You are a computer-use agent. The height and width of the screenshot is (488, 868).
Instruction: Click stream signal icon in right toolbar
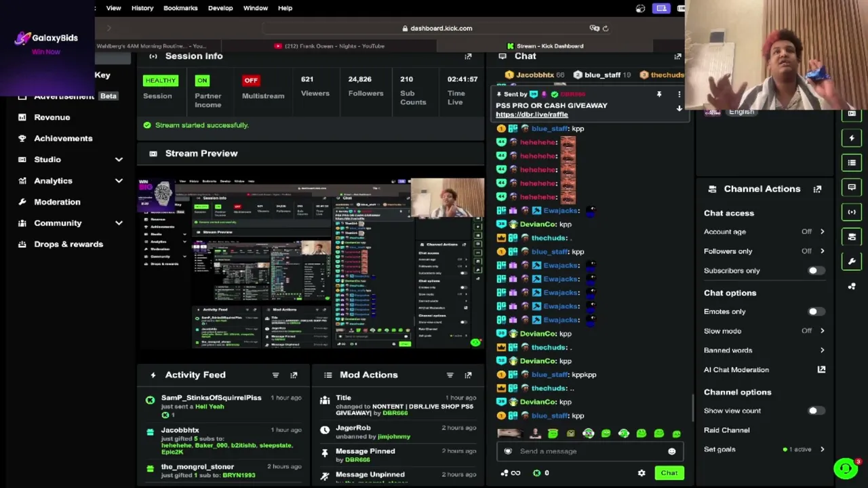point(852,212)
